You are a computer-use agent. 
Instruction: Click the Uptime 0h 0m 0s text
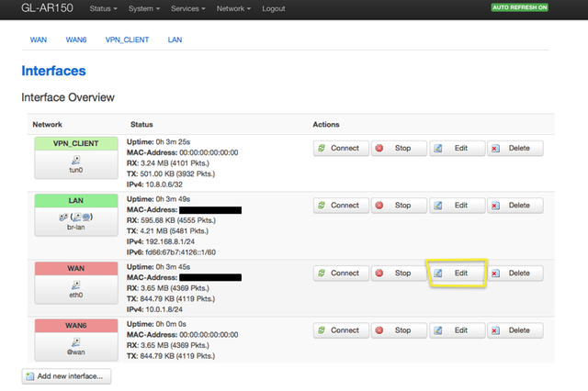point(156,324)
